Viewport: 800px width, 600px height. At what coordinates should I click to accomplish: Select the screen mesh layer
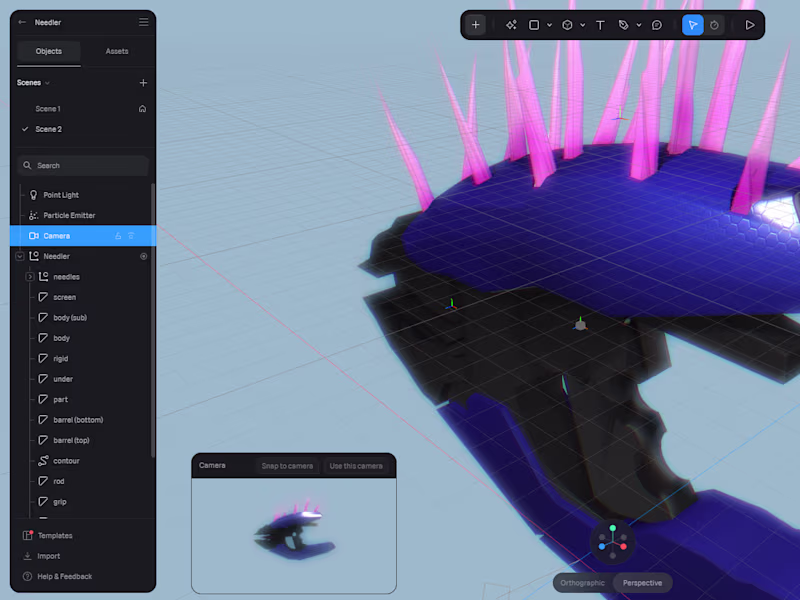64,297
